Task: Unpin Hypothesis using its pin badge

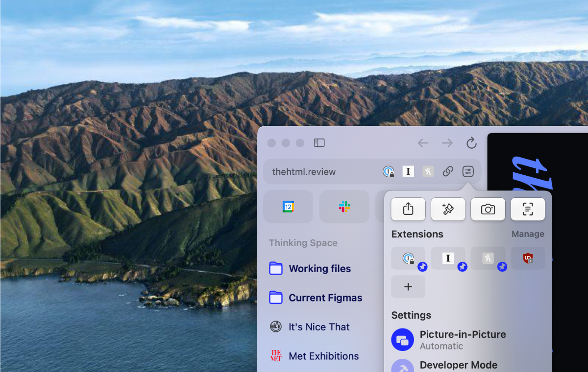Action: tap(502, 267)
